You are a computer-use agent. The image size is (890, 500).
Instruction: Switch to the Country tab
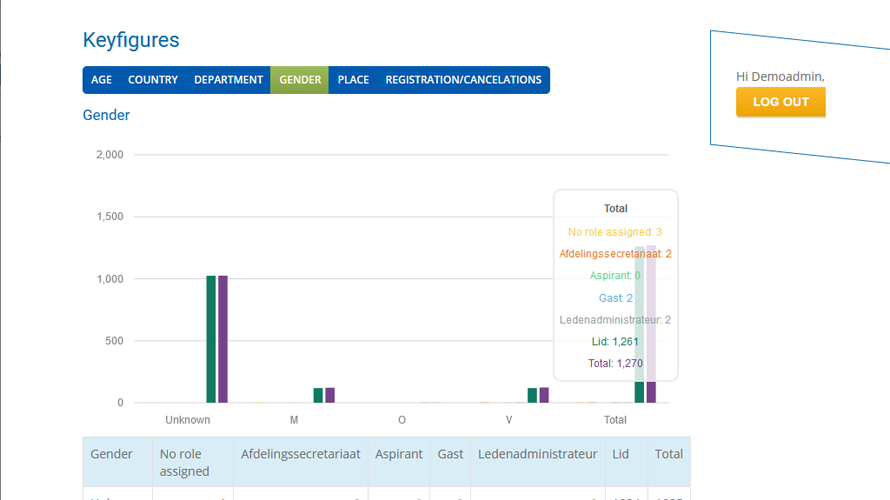tap(153, 80)
